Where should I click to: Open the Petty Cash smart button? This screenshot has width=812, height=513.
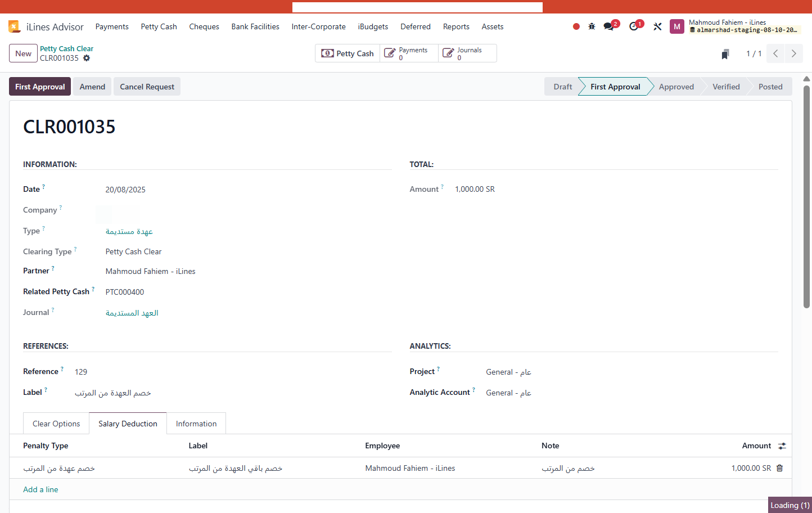point(348,53)
